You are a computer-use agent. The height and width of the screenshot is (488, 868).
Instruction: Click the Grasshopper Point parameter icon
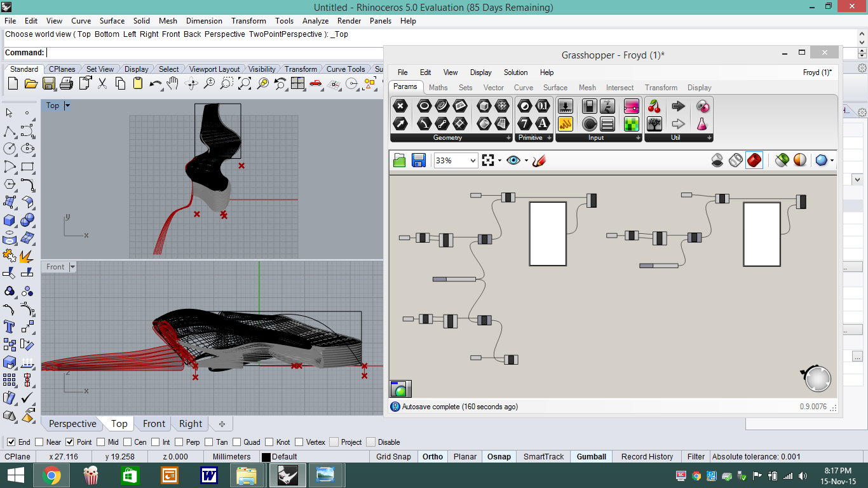coord(400,106)
